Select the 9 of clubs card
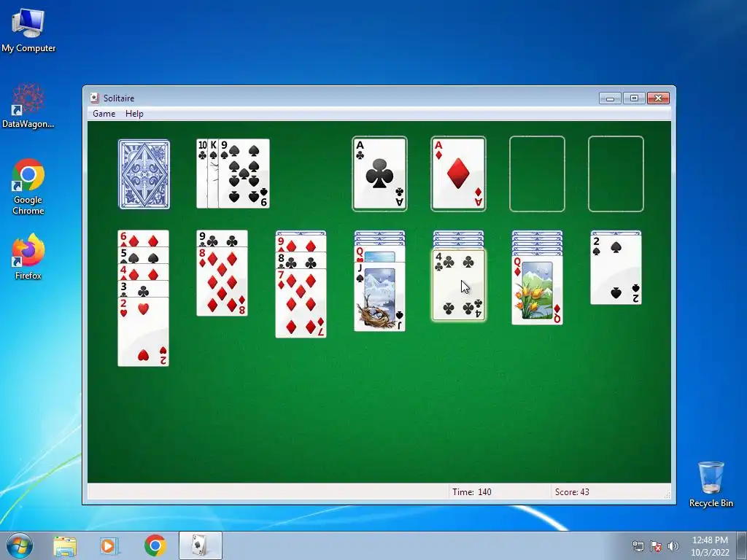 222,238
